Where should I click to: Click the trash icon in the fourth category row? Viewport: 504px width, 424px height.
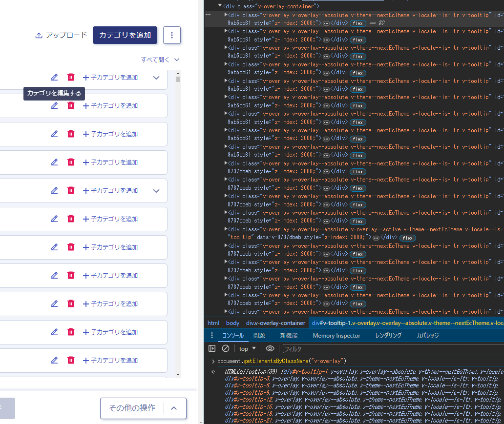[71, 162]
